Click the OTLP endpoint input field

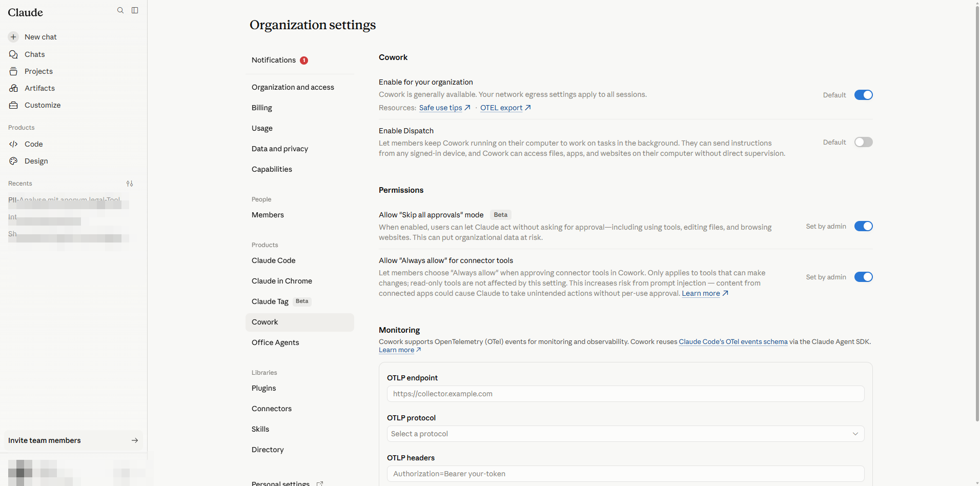tap(625, 394)
